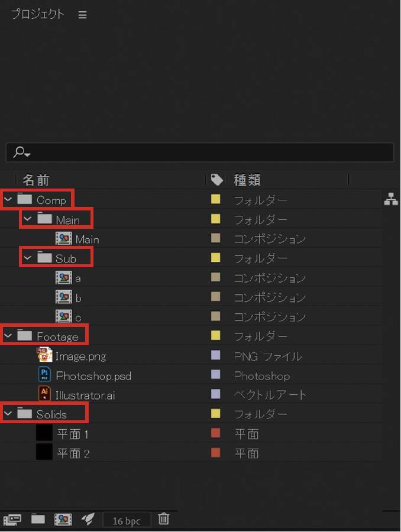The image size is (401, 532).
Task: Change label color of composition b
Action: pos(216,297)
